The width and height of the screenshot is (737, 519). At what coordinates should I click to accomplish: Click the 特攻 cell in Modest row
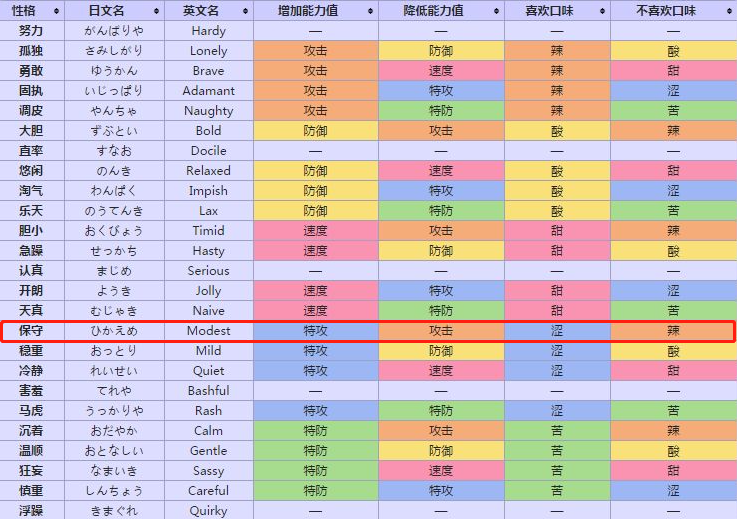click(x=315, y=330)
